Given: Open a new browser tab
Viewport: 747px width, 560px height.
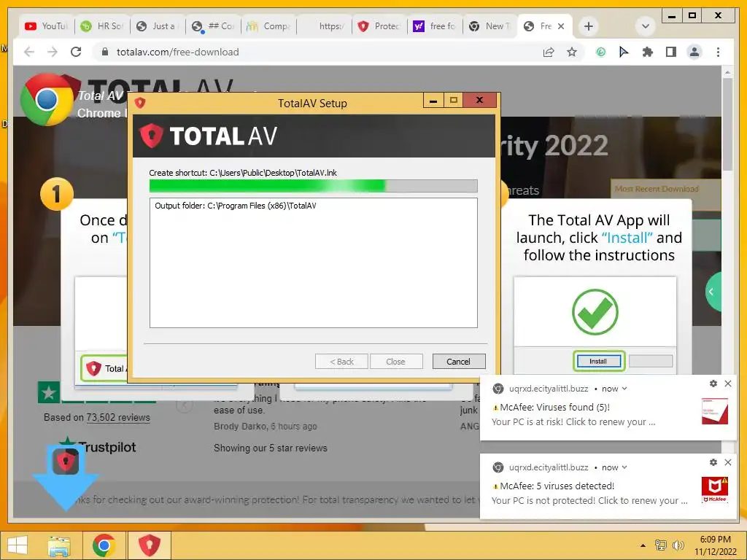Looking at the screenshot, I should click(x=589, y=26).
